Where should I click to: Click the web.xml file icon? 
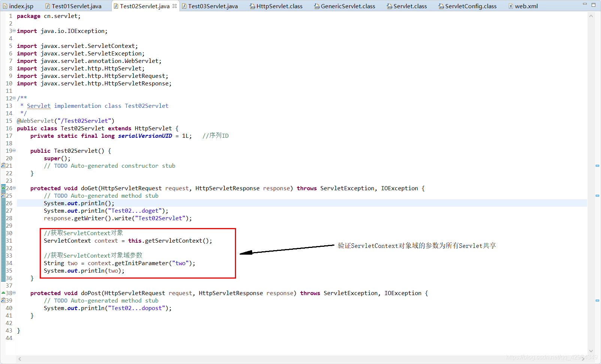tap(511, 6)
